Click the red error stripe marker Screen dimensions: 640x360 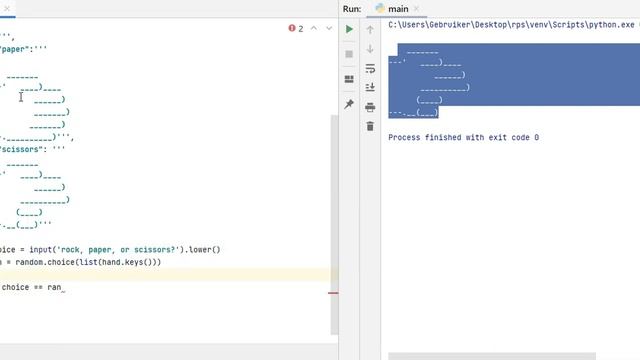[333, 293]
